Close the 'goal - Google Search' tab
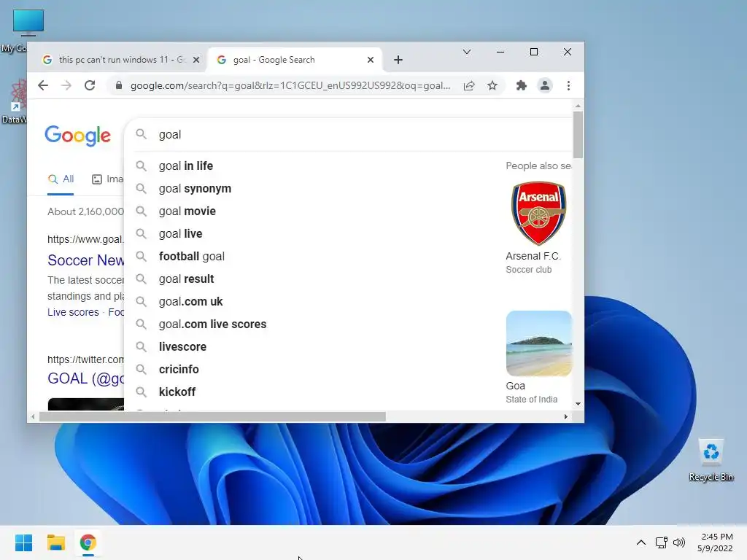This screenshot has height=560, width=747. (371, 60)
